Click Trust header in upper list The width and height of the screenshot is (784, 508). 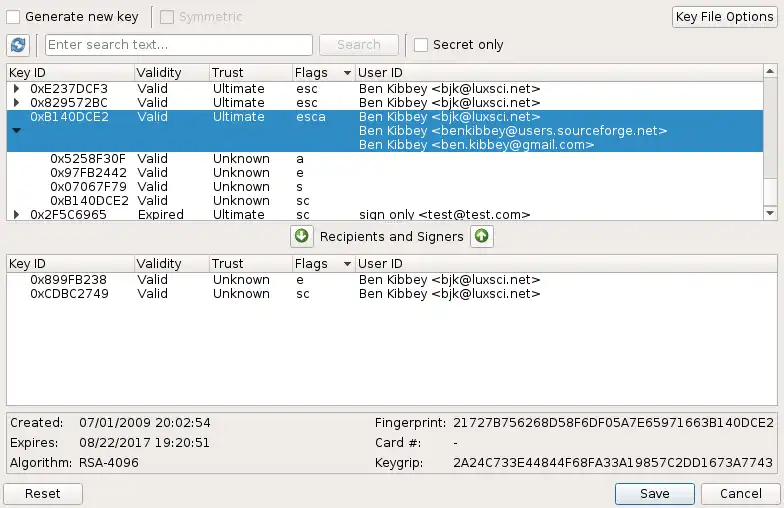point(250,72)
